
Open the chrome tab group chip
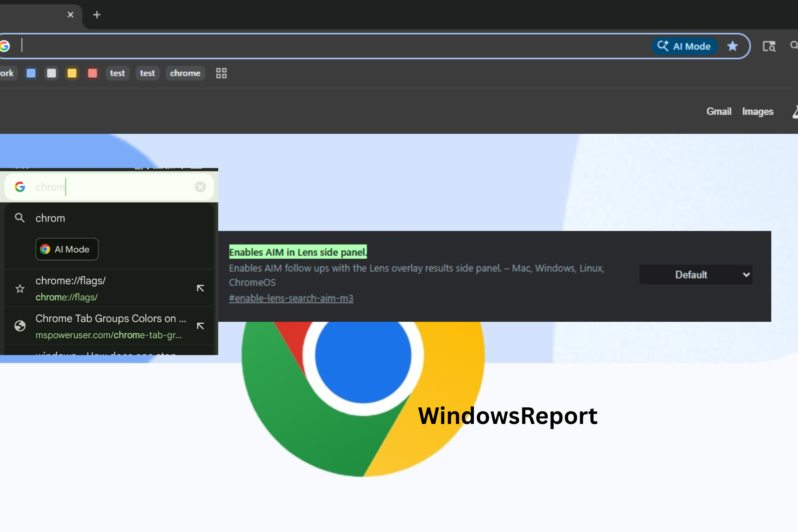(185, 73)
